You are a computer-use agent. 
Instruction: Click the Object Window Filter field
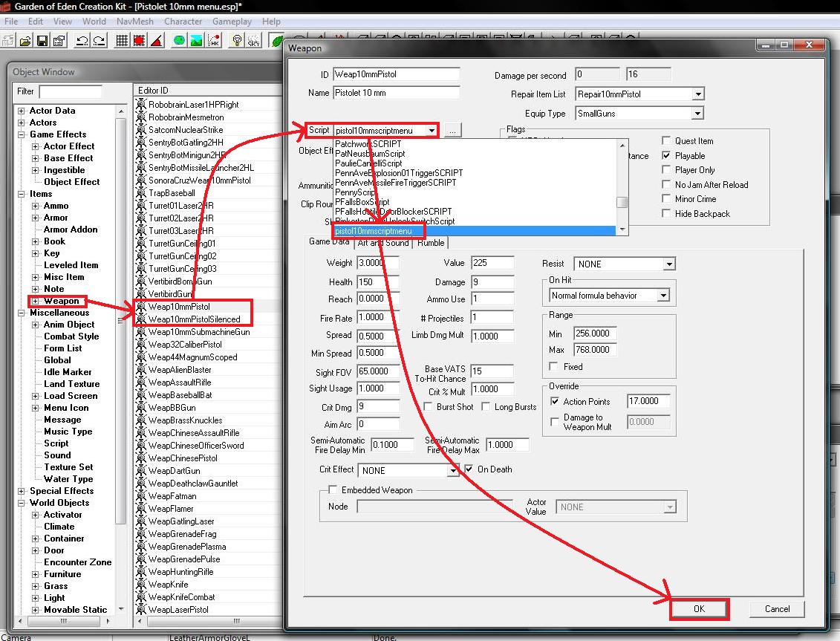(x=70, y=91)
